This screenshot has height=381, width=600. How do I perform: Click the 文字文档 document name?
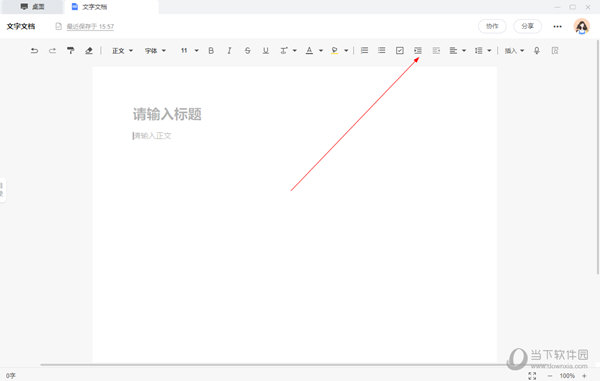coord(21,26)
